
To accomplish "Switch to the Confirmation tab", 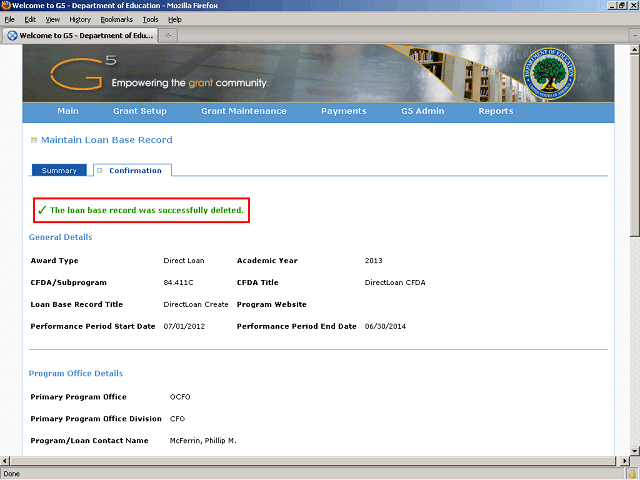I will coord(132,170).
